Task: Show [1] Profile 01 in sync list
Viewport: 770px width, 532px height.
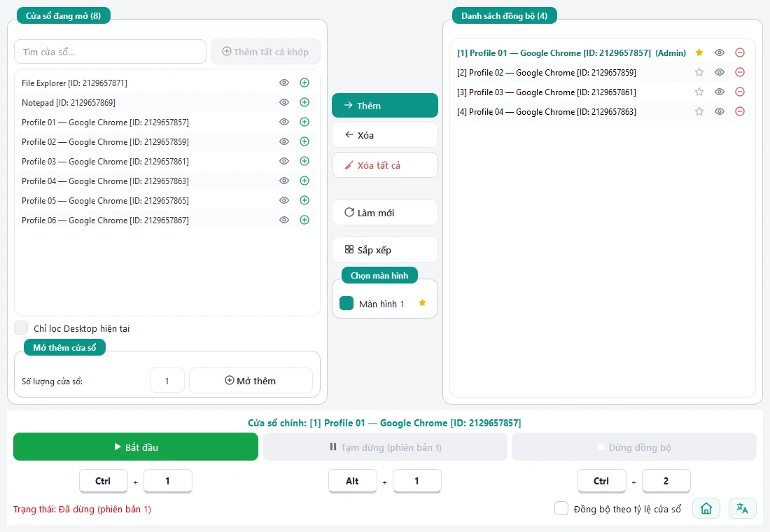Action: (720, 52)
